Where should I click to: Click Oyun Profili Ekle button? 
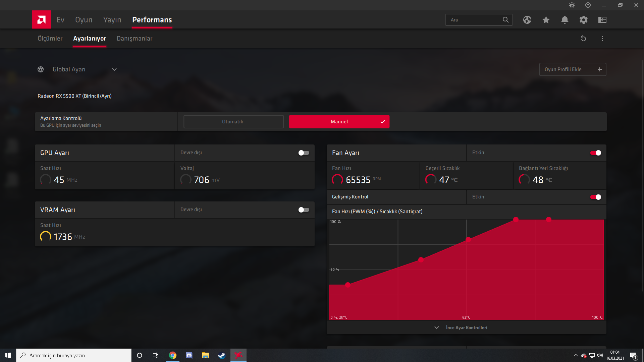pyautogui.click(x=573, y=69)
